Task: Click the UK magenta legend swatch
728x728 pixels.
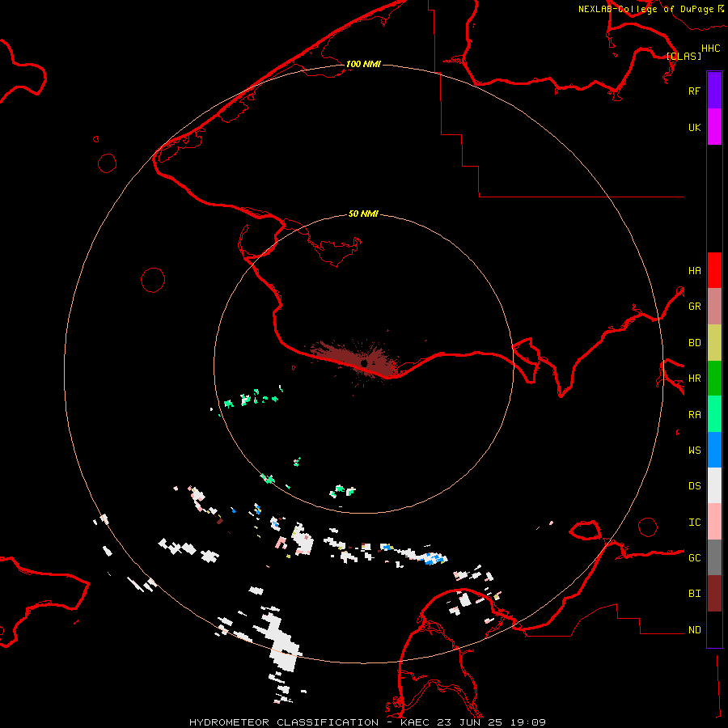Action: coord(714,127)
